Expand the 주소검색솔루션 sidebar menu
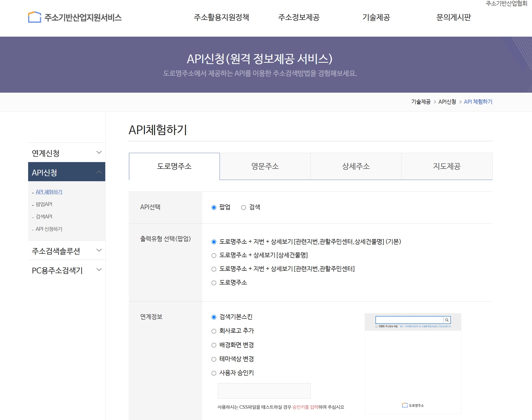 pyautogui.click(x=99, y=250)
